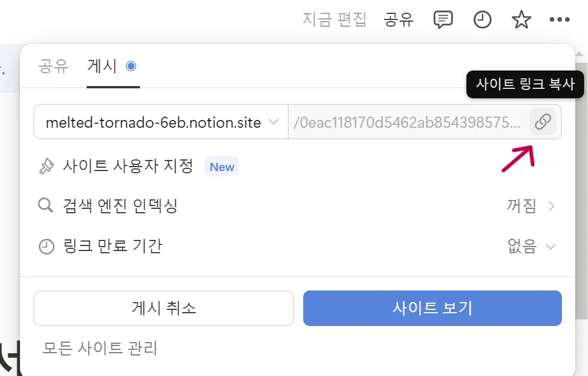This screenshot has width=588, height=376.
Task: Star this page as favorite
Action: click(x=521, y=21)
